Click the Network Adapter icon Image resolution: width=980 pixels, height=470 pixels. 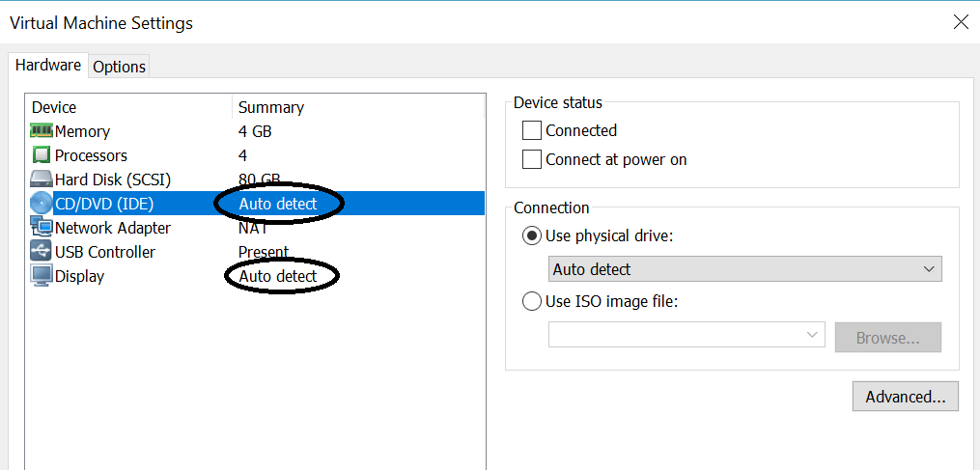pyautogui.click(x=42, y=228)
